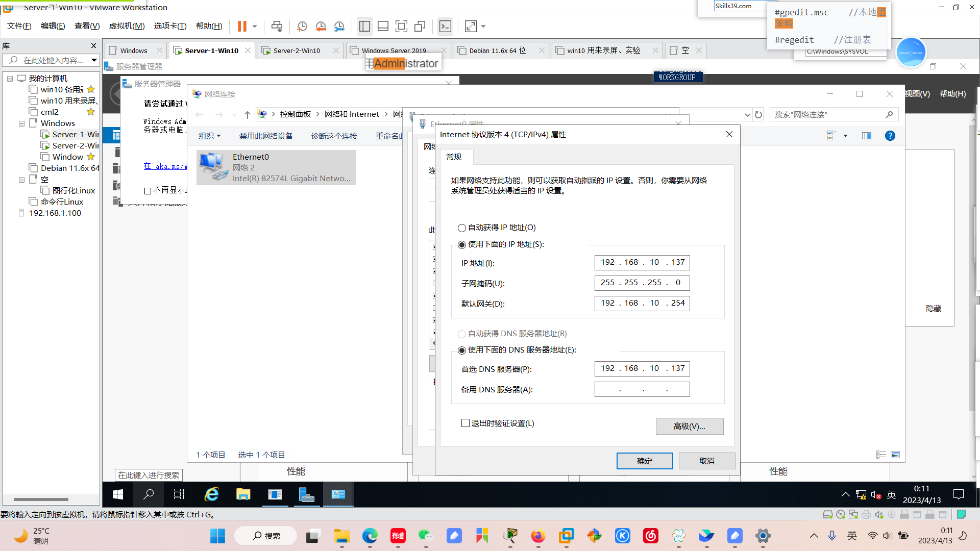Open File Explorer in guest taskbar
Image resolution: width=980 pixels, height=551 pixels.
click(x=243, y=494)
